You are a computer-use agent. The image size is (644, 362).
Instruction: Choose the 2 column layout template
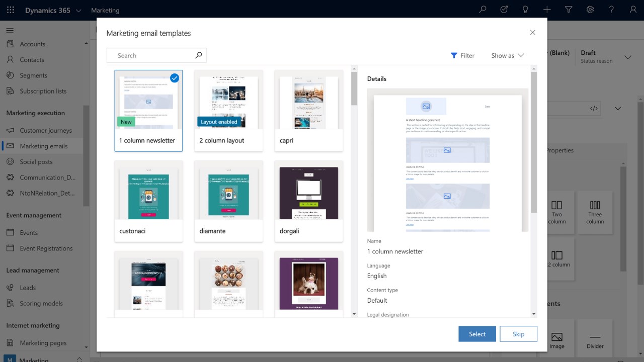click(x=228, y=111)
